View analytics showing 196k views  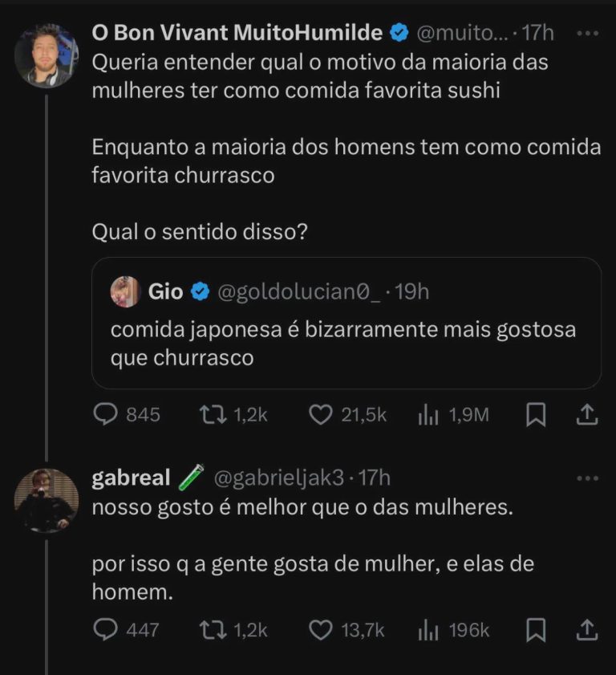click(427, 630)
